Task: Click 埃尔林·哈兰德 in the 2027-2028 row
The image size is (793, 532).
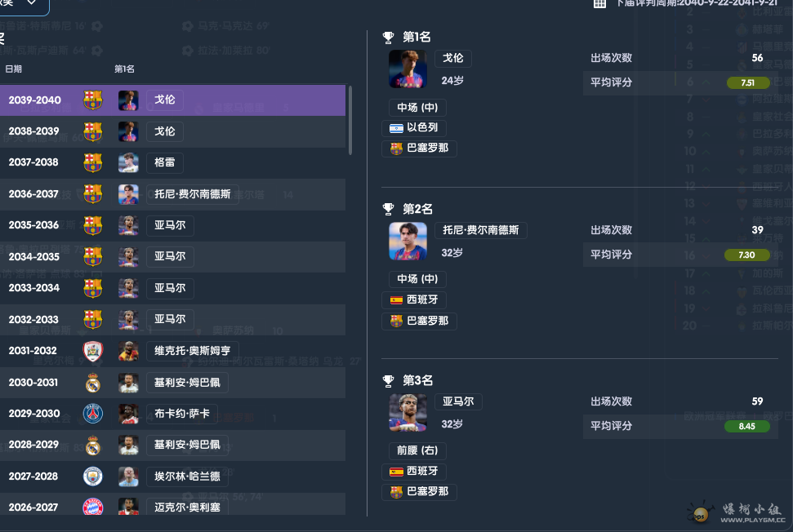Action: click(187, 477)
